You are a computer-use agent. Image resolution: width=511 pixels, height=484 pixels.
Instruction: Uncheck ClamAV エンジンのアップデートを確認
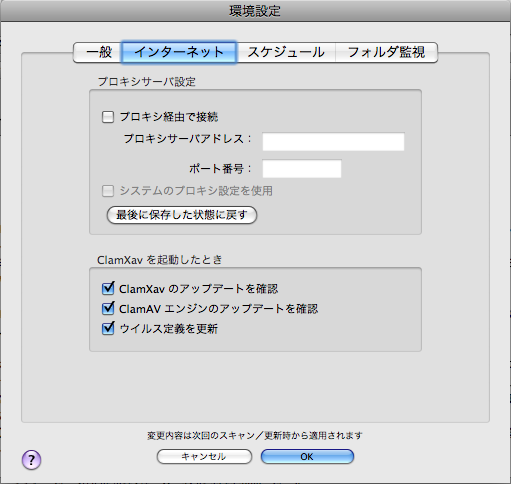108,308
